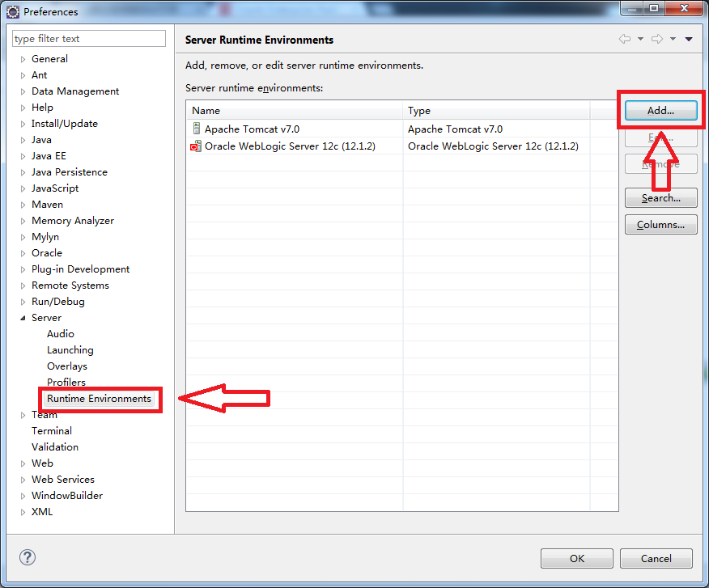The width and height of the screenshot is (709, 588).
Task: Open the Validation preference page
Action: [55, 447]
